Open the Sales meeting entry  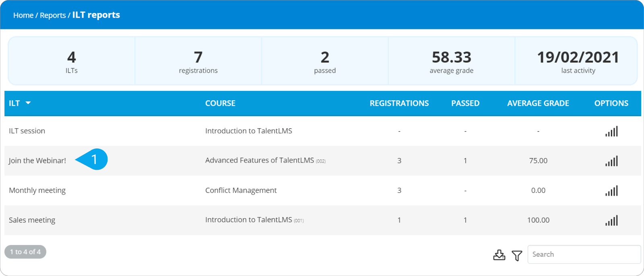[32, 220]
